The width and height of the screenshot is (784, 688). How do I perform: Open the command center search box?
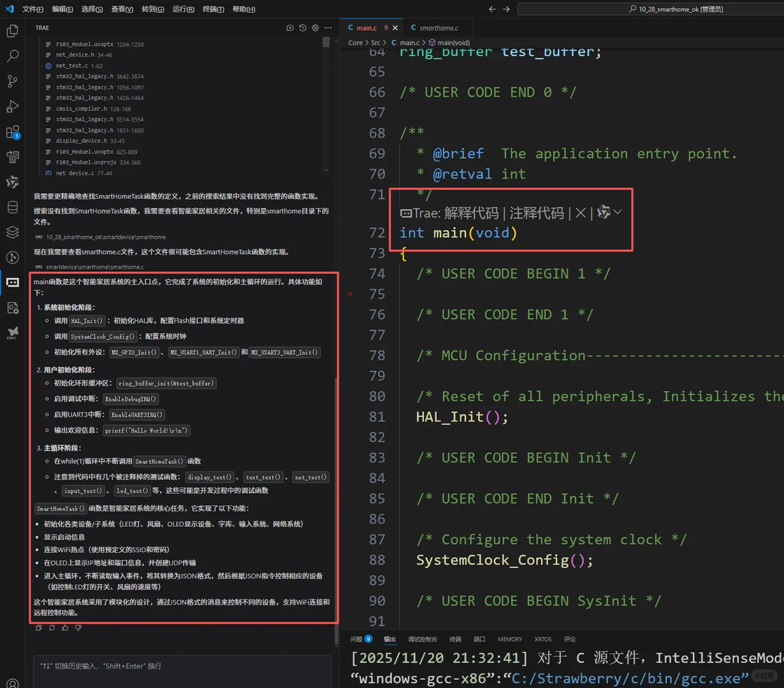point(651,9)
